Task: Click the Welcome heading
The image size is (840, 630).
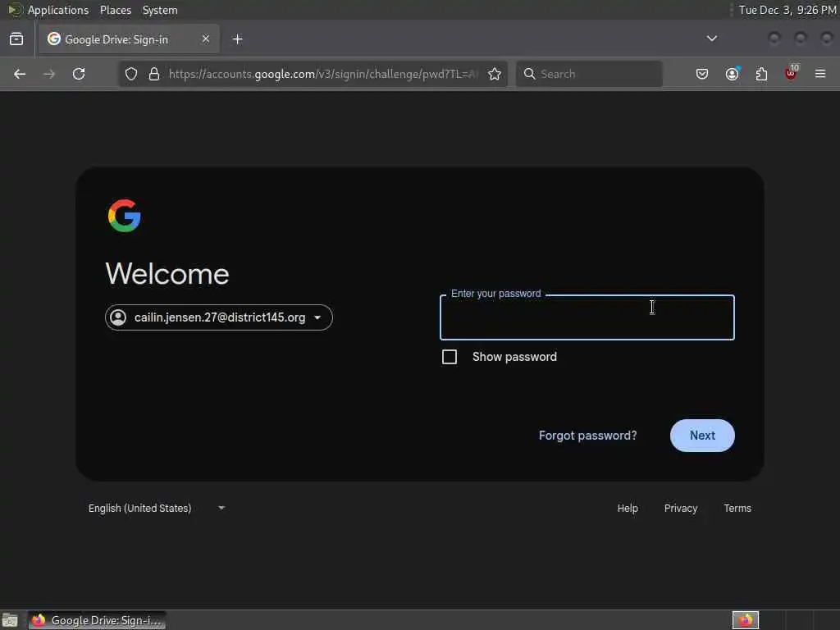Action: [167, 274]
